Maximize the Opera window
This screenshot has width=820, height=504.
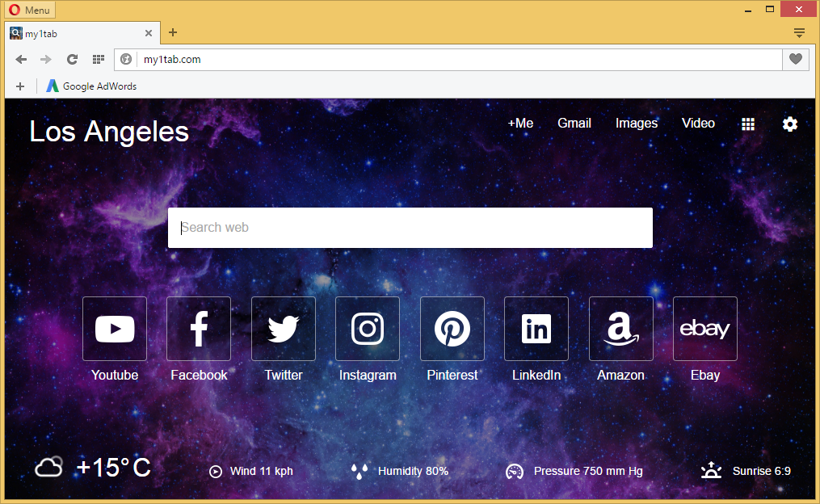point(769,10)
